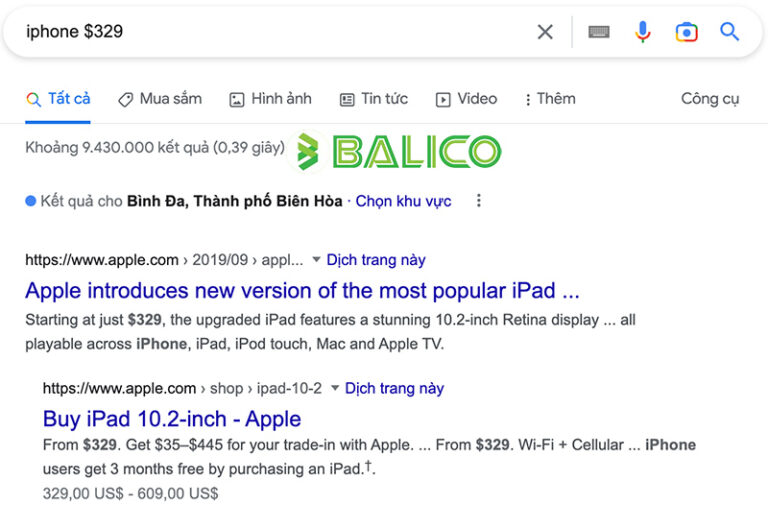Click the snippet starting 'From $329. Get $35–$445'
This screenshot has height=529, width=768.
pos(369,457)
